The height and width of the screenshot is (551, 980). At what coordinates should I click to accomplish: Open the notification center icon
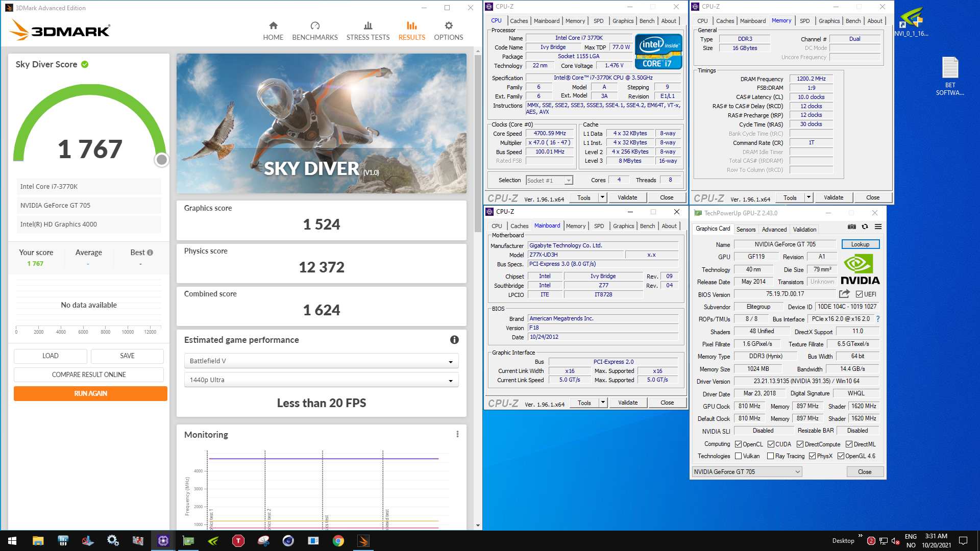tap(963, 541)
